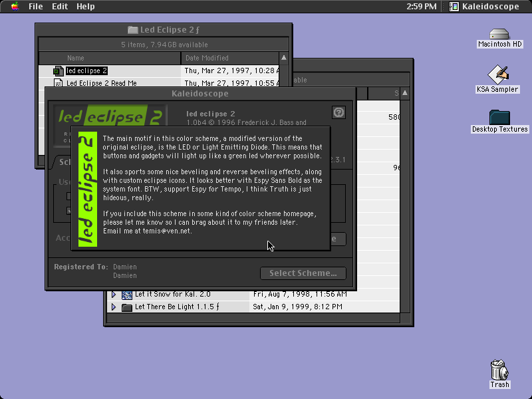Sort by the Name column header
Viewport: 532px width, 399px height.
[x=110, y=58]
